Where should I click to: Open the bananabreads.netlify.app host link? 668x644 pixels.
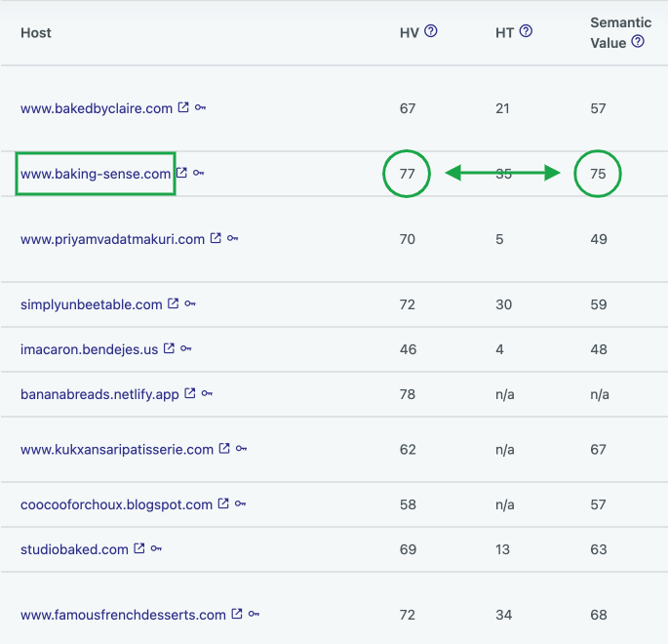99,394
